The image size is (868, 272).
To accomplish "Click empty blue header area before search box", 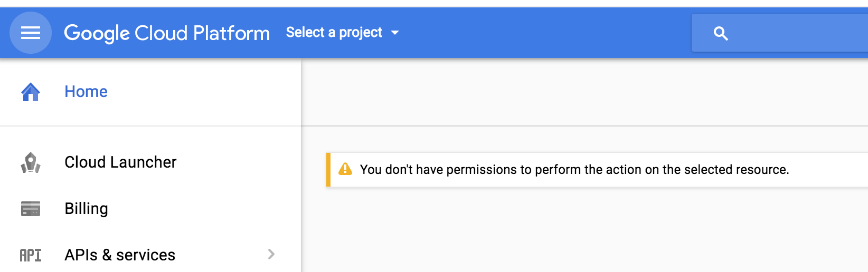I will [x=544, y=33].
